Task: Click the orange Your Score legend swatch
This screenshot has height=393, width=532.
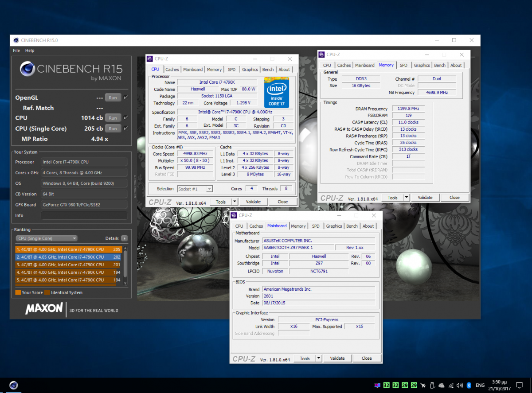Action: (18, 292)
